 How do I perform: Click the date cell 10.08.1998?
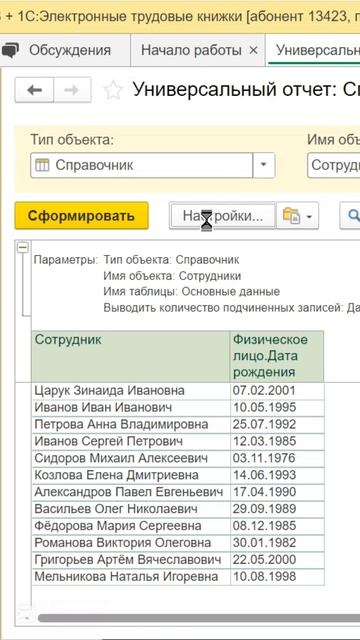tap(277, 577)
